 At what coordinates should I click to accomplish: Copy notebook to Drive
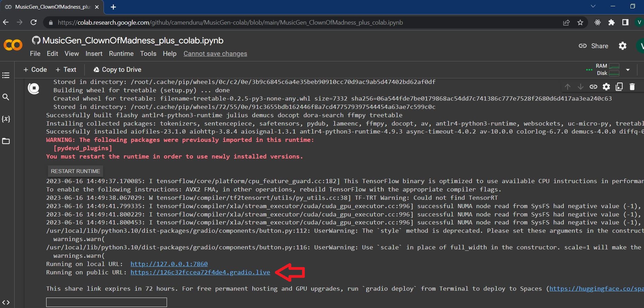click(117, 70)
